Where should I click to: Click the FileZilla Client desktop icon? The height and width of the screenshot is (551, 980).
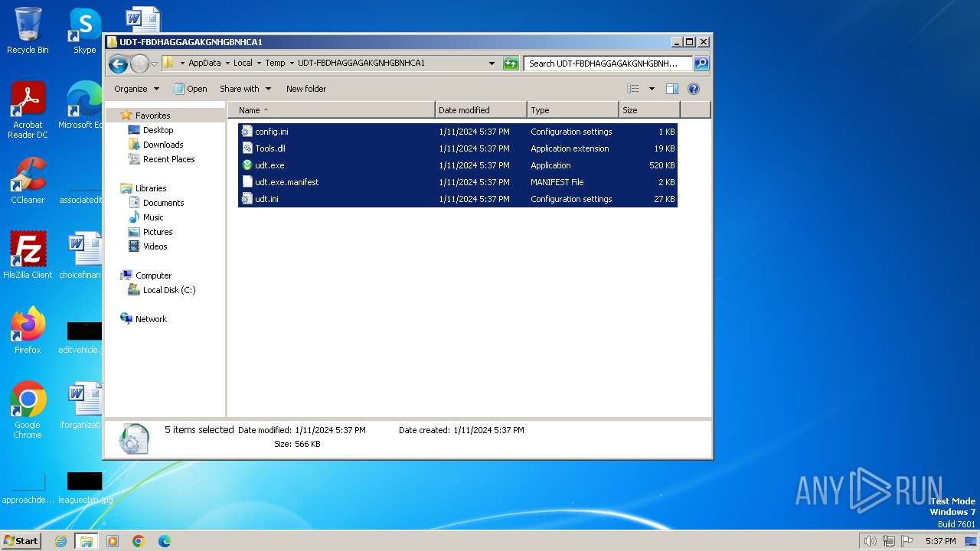(x=28, y=255)
